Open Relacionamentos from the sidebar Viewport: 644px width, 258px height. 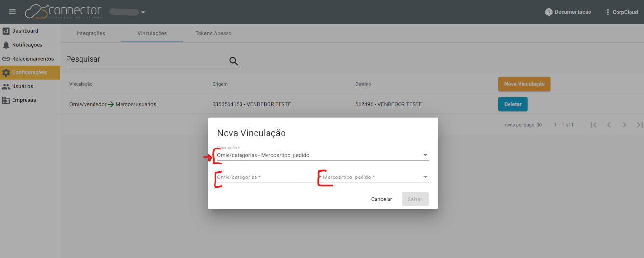click(30, 59)
